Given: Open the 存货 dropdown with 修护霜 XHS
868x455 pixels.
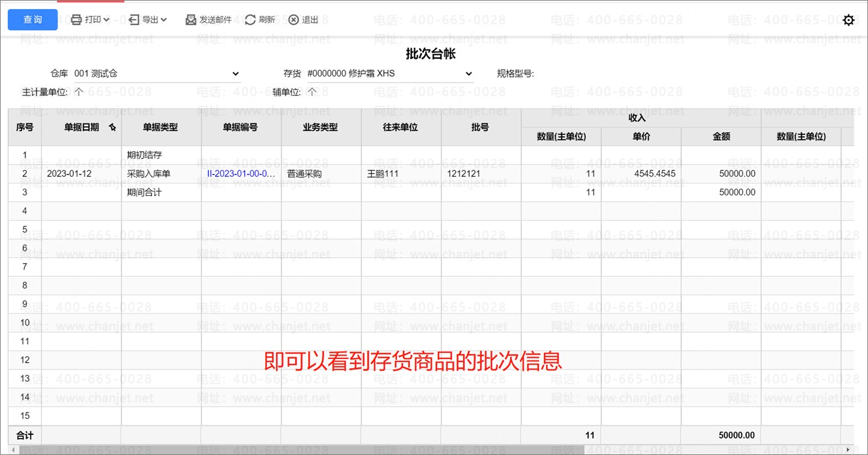Looking at the screenshot, I should pos(390,74).
